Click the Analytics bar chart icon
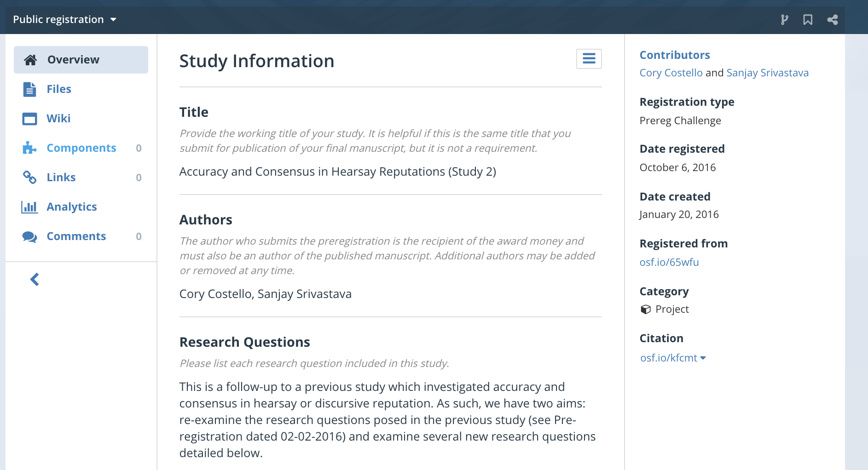The height and width of the screenshot is (470, 868). click(x=29, y=207)
